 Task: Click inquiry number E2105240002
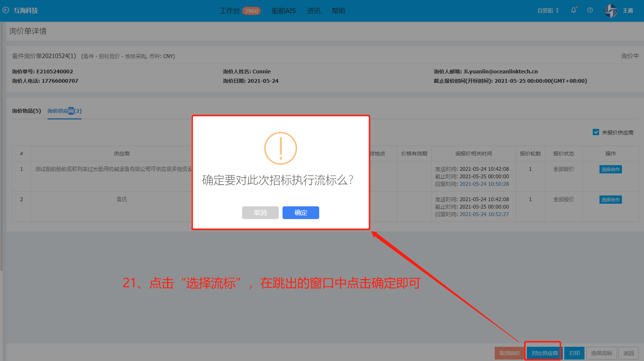(55, 72)
